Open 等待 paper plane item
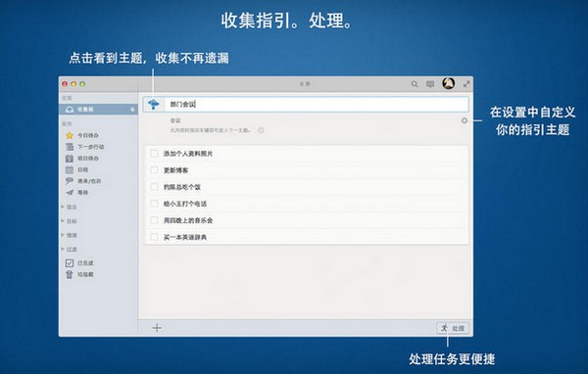Screen dimensions: 588x374 (x=76, y=193)
